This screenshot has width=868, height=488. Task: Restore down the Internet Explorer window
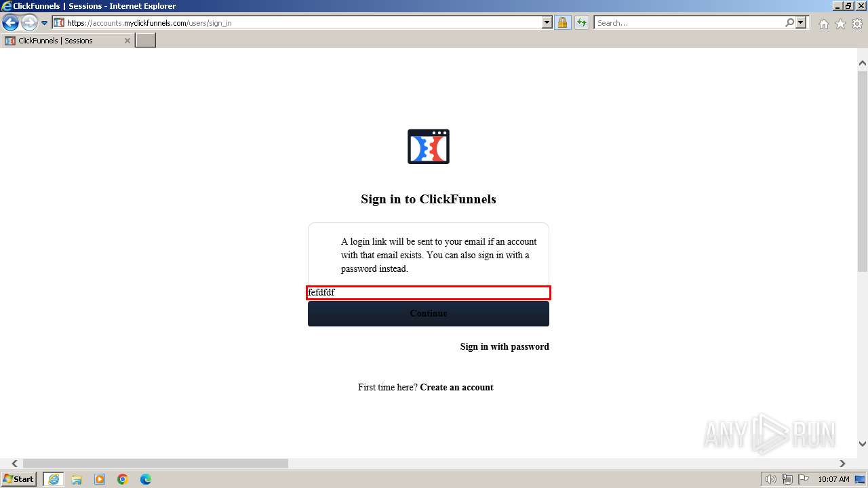pos(849,6)
